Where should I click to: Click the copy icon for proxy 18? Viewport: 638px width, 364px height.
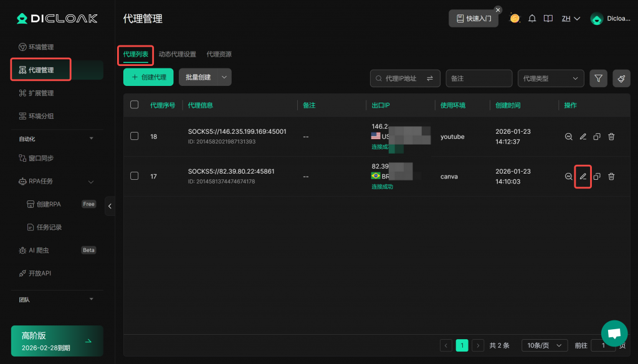597,137
